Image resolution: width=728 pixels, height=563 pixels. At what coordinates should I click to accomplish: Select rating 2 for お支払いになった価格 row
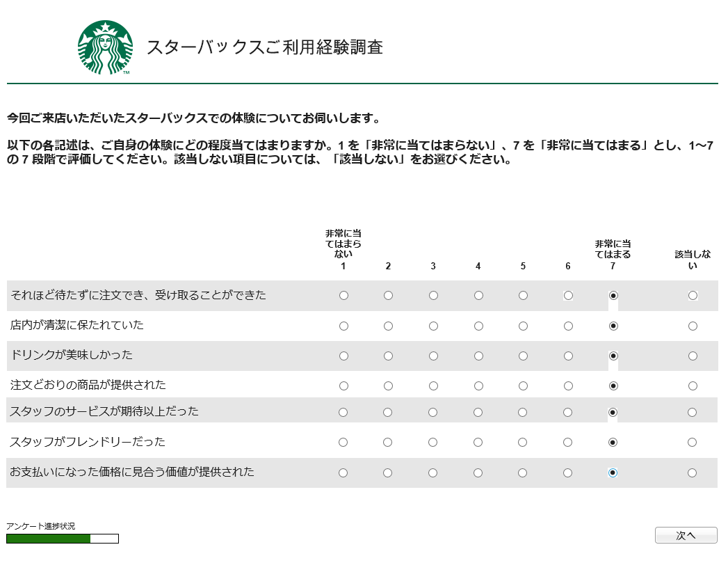(x=388, y=473)
